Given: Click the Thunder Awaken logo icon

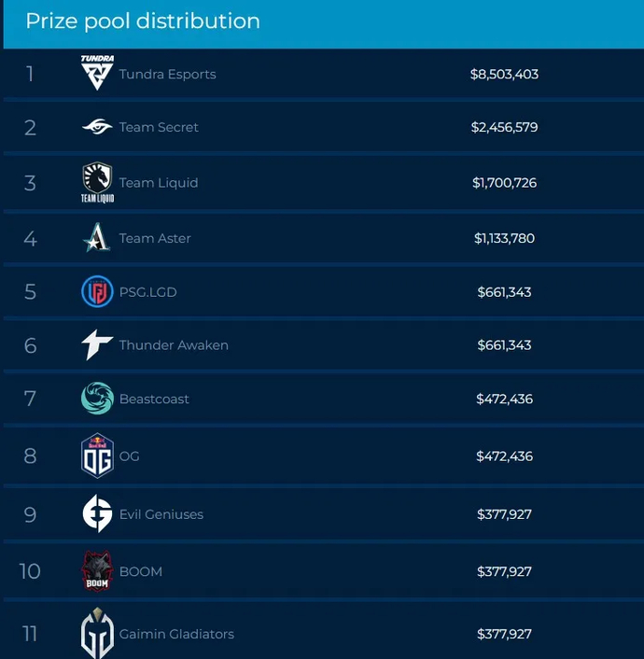Looking at the screenshot, I should point(97,345).
